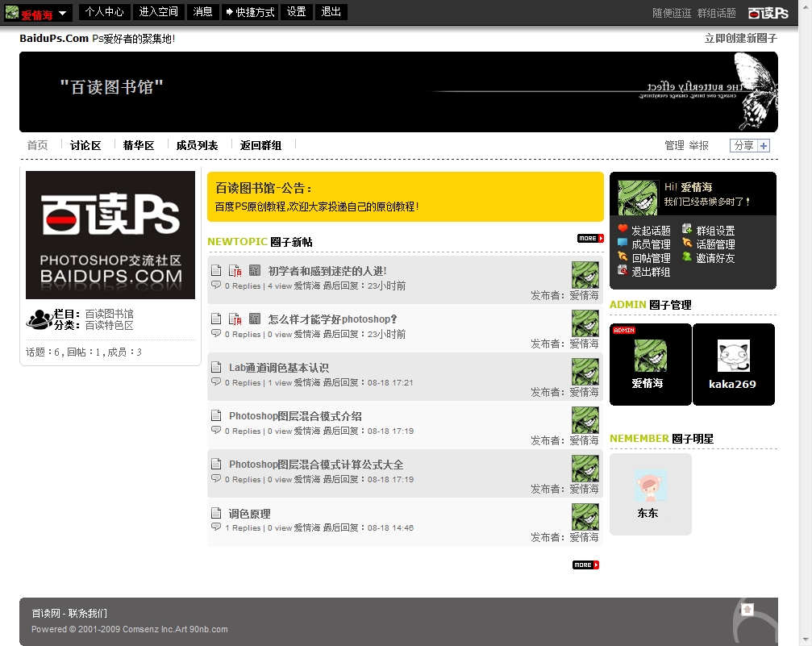Open admin kaka269 card
812x646 pixels.
pyautogui.click(x=733, y=365)
